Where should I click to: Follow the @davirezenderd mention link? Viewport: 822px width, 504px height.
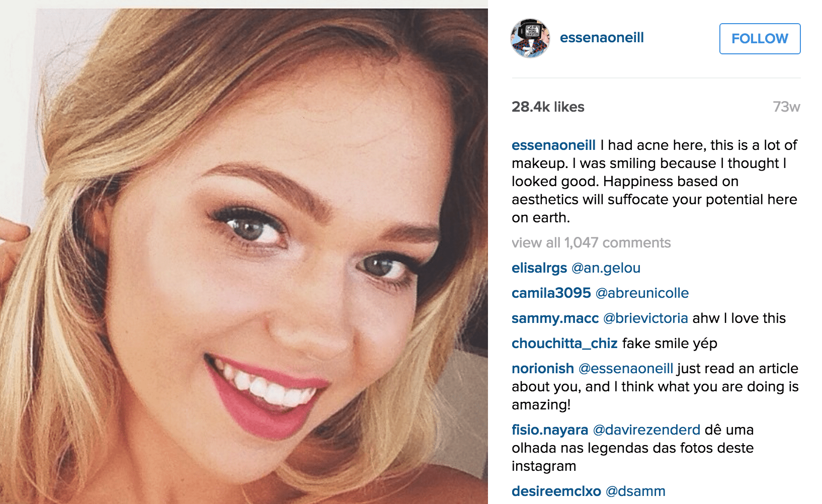[x=646, y=430]
